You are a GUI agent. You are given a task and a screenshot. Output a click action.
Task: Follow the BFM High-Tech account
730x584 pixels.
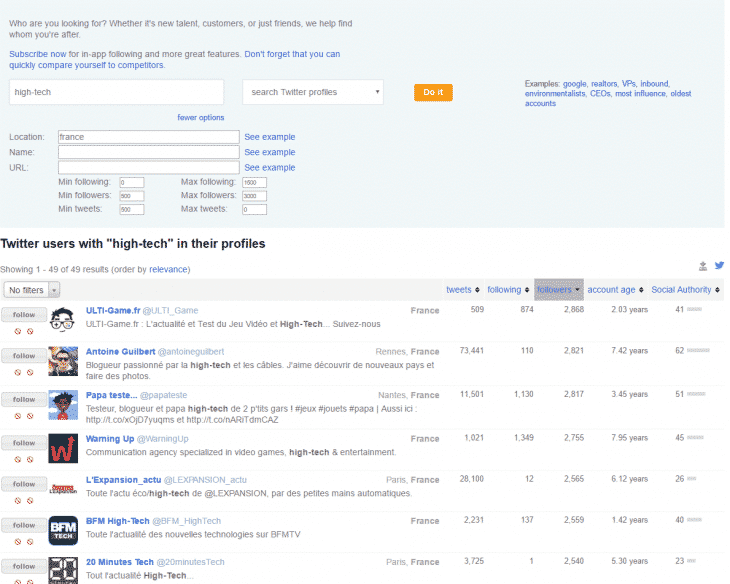21,526
